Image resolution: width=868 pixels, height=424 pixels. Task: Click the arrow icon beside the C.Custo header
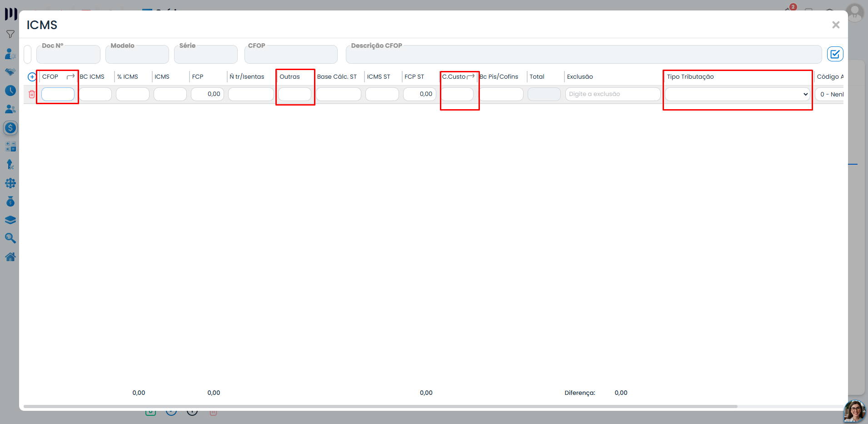coord(471,76)
